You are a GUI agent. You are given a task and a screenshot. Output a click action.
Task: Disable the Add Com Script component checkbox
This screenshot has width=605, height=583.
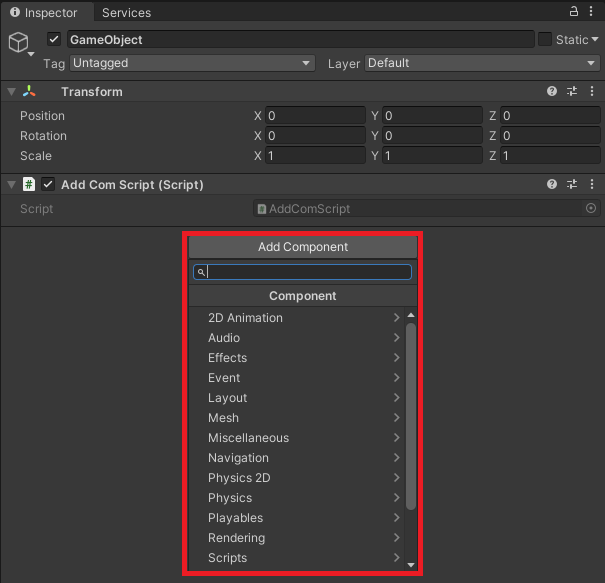tap(47, 185)
